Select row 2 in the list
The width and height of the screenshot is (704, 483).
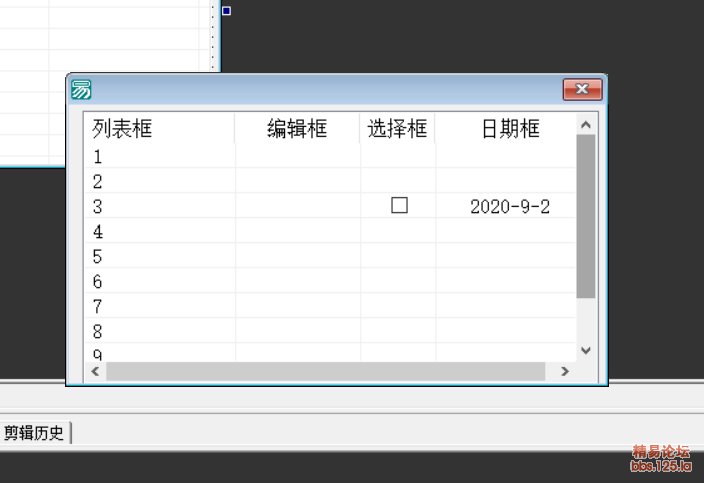point(330,181)
